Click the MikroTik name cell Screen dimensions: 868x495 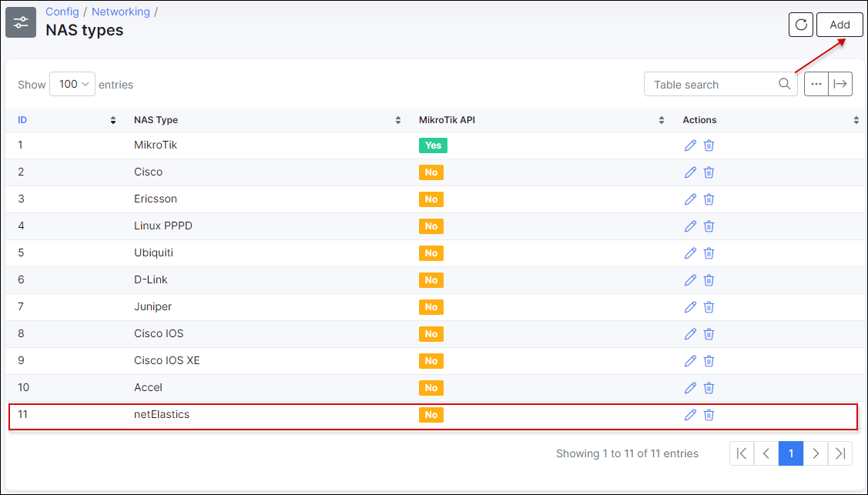click(x=156, y=145)
